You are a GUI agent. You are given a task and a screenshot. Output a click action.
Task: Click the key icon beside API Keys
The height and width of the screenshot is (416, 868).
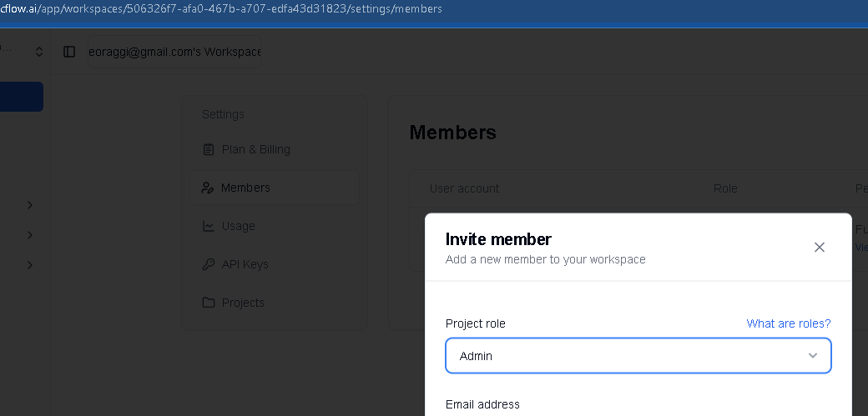[209, 264]
